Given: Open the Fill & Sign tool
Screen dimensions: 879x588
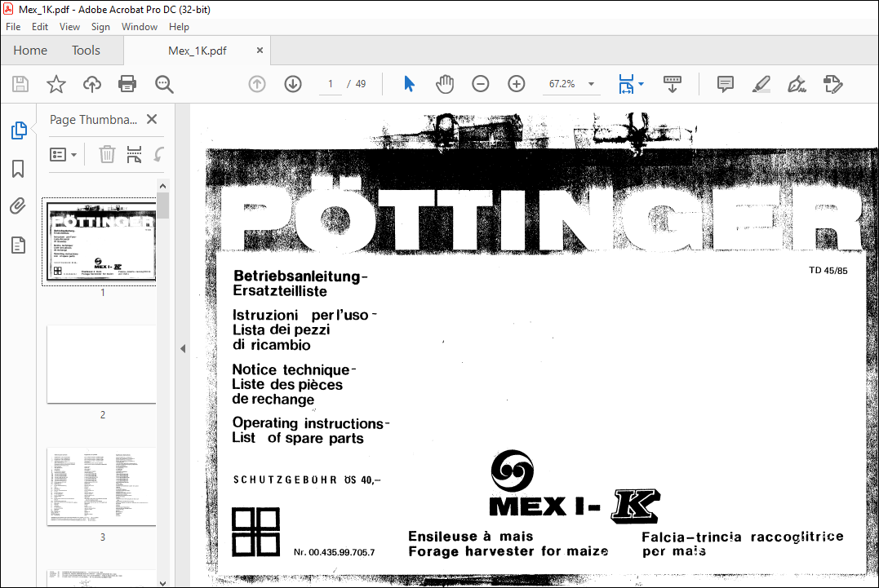Looking at the screenshot, I should 797,84.
